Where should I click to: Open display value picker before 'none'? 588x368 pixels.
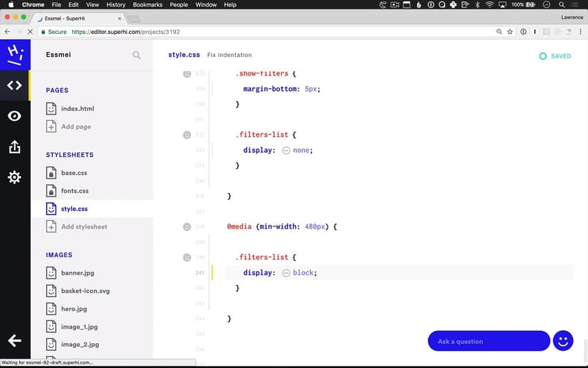[286, 151]
